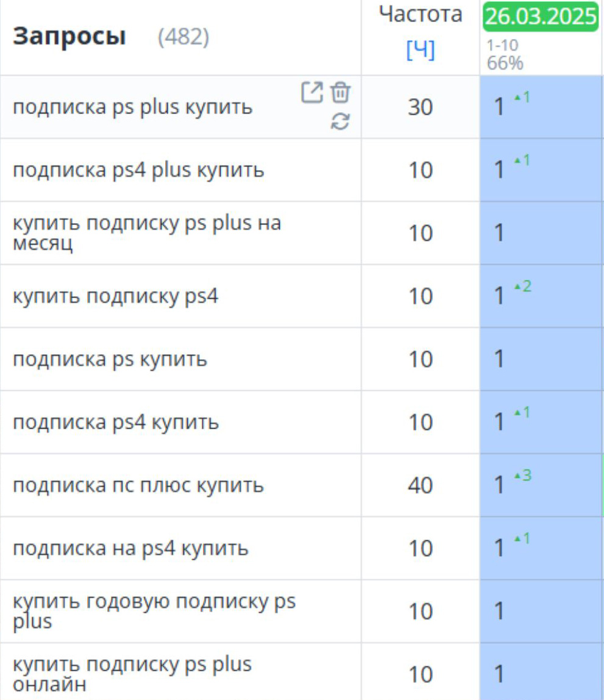Click the [Ч] frequency type link
604x700 pixels.
point(420,49)
